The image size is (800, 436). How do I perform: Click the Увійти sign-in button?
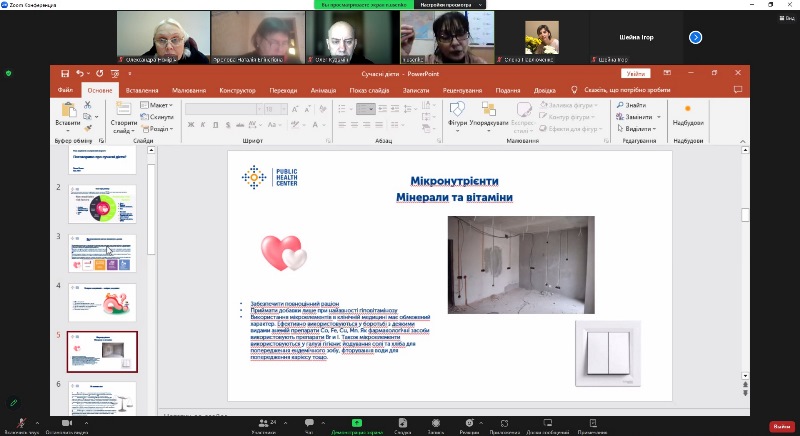tap(635, 73)
